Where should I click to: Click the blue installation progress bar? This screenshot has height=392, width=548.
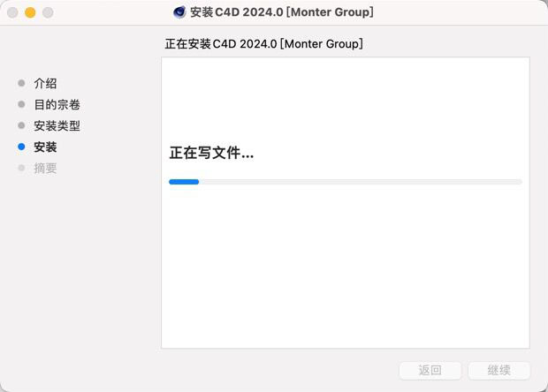tap(184, 182)
